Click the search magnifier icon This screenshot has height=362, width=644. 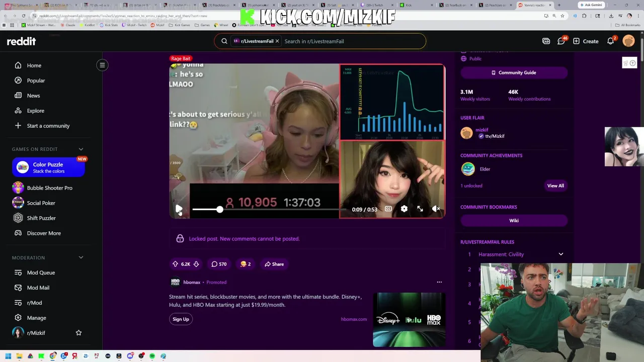[x=224, y=41]
